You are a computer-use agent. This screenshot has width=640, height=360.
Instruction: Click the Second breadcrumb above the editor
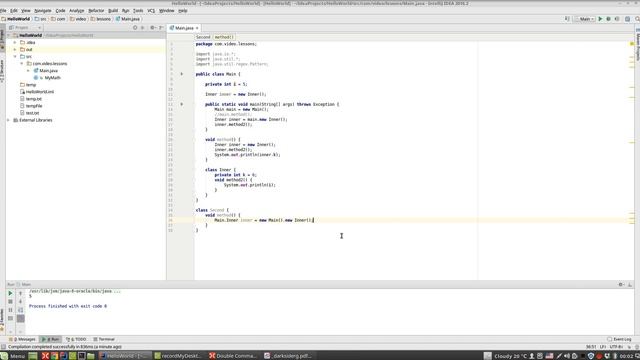[203, 37]
